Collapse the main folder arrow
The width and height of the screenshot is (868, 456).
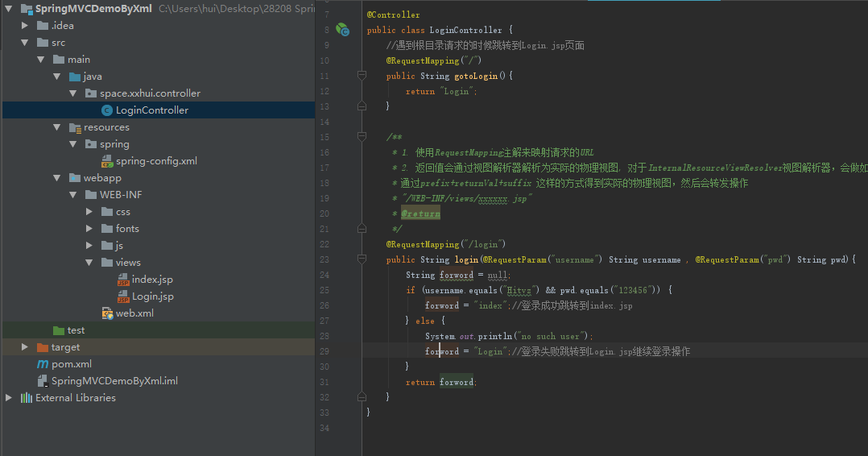[41, 60]
